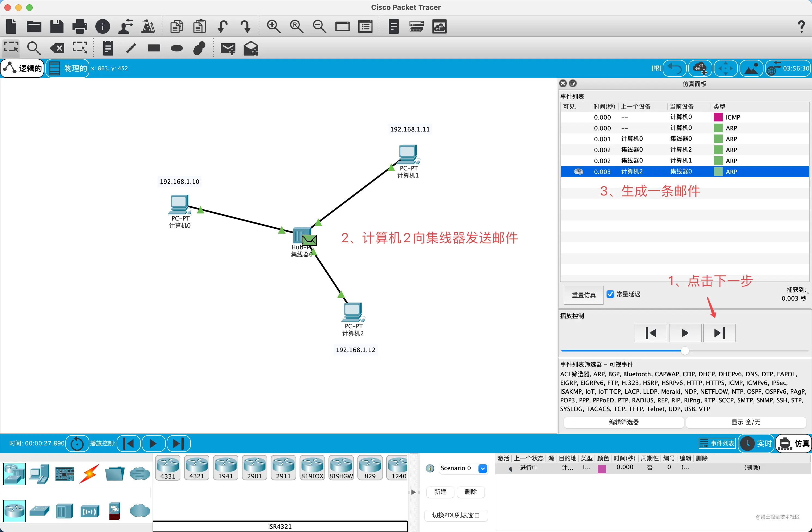
Task: Click the Print icon
Action: click(x=80, y=26)
